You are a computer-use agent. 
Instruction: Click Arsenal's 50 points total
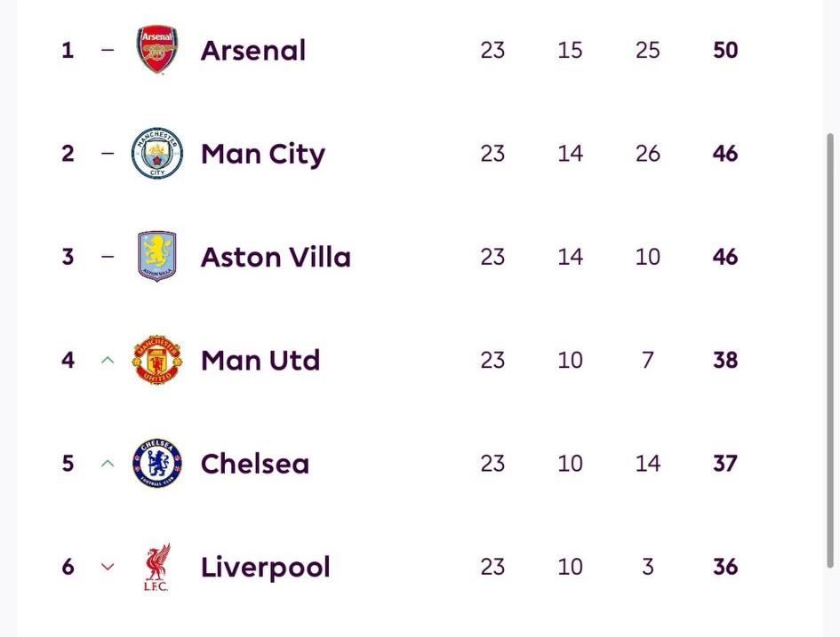click(725, 50)
